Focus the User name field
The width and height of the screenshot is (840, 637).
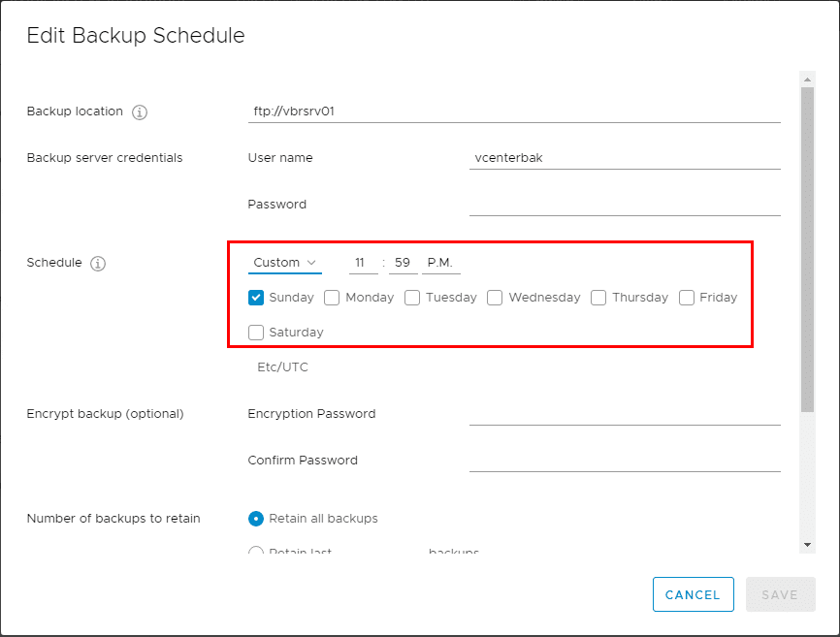(625, 157)
